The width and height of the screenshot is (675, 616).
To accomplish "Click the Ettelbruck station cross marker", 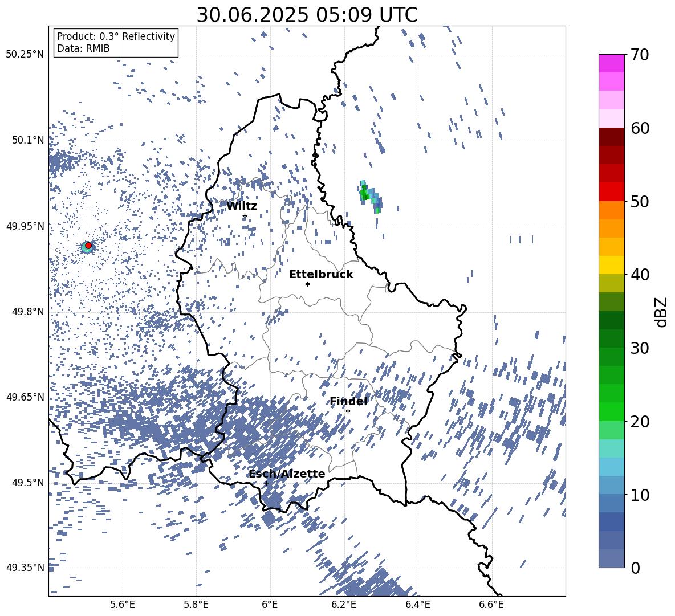I will 307,284.
